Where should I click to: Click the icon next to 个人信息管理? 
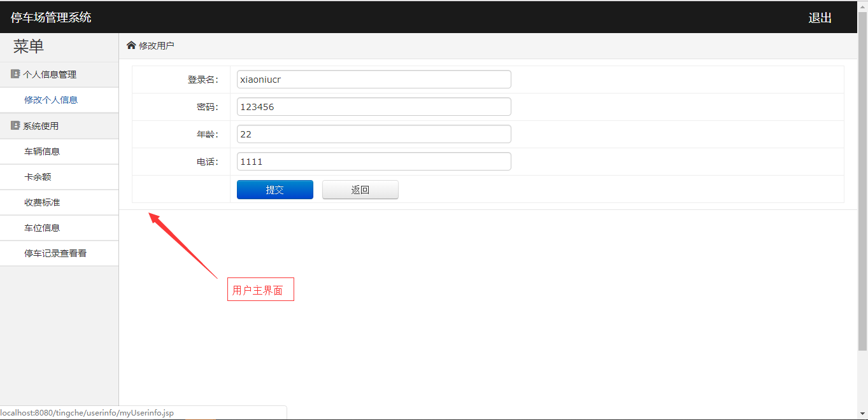(15, 74)
